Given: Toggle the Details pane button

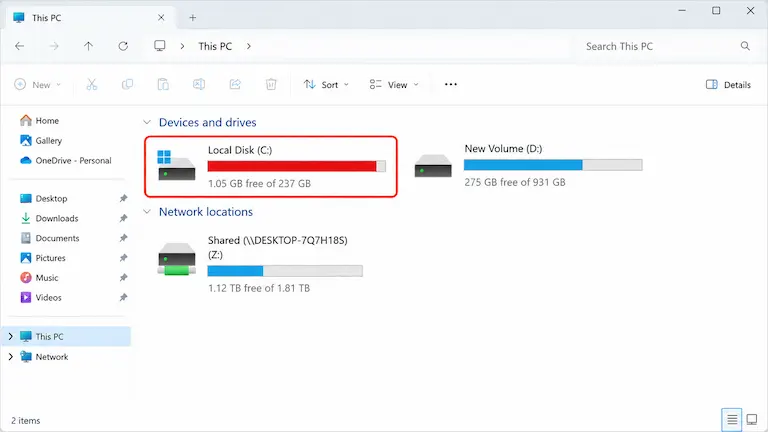Looking at the screenshot, I should pyautogui.click(x=728, y=84).
